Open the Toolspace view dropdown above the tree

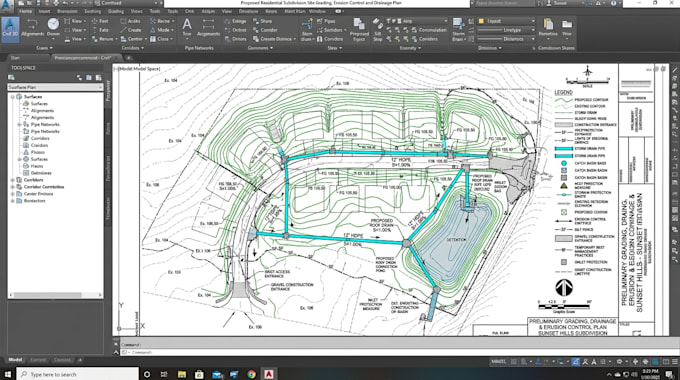pyautogui.click(x=56, y=87)
